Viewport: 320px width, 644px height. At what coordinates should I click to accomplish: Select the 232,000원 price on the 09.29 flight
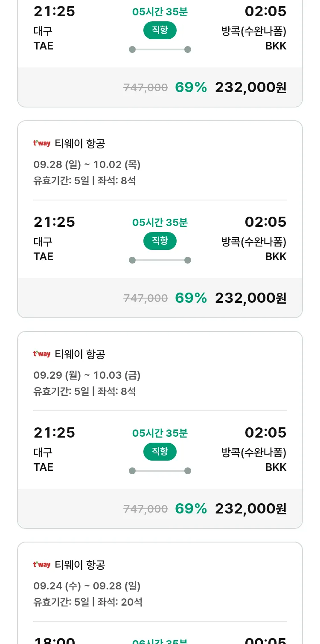[x=250, y=508]
